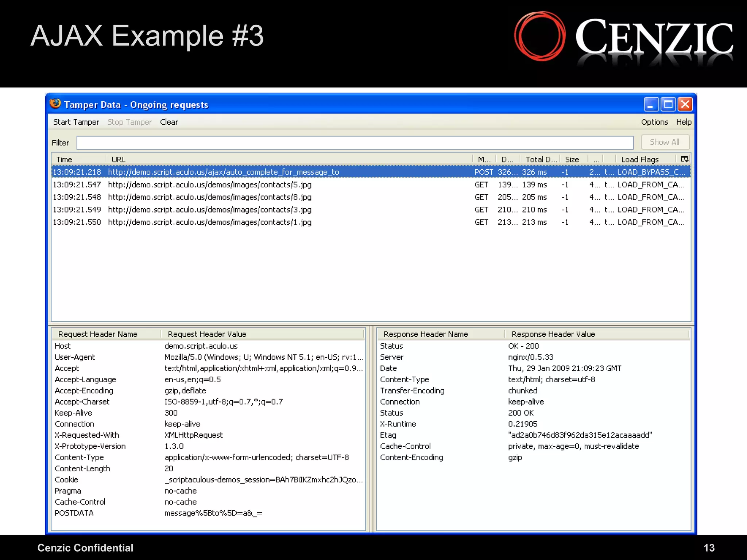Close the Tamper Data window
The image size is (747, 560).
[x=685, y=104]
